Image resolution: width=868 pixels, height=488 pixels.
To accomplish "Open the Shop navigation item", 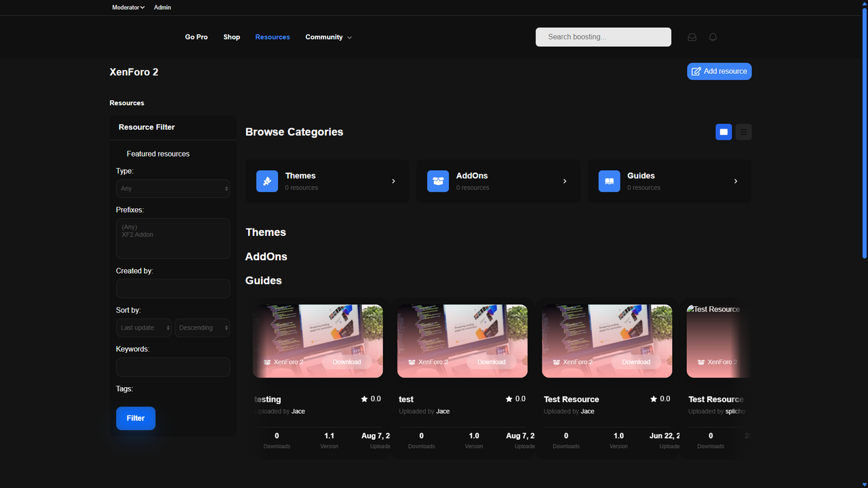I will [232, 37].
